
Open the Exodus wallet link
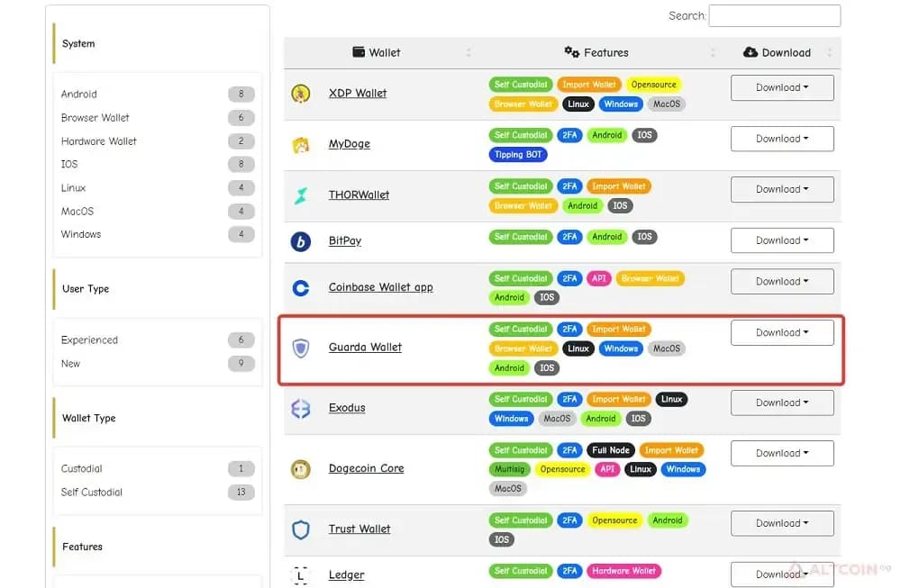[347, 408]
